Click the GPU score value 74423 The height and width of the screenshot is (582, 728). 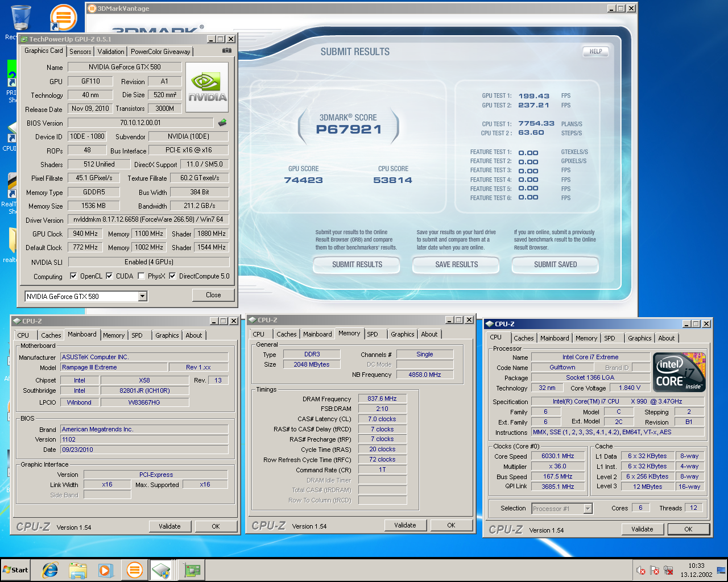pos(304,180)
